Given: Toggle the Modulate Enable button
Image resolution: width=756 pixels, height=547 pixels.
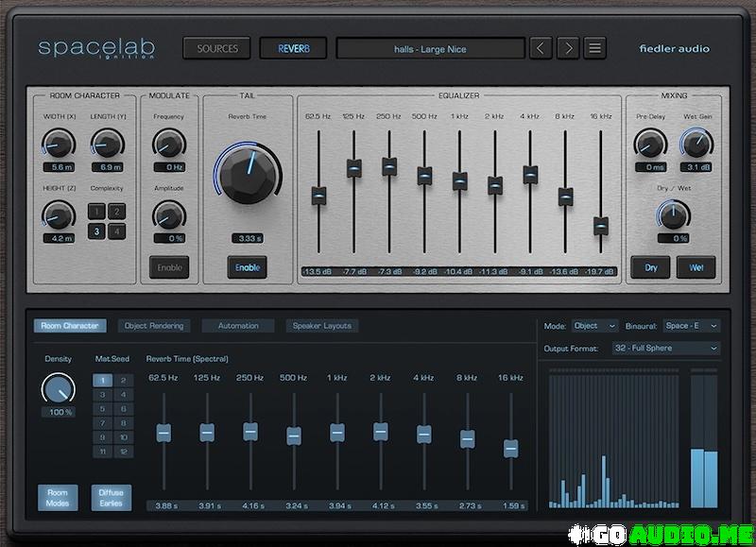Looking at the screenshot, I should point(169,267).
